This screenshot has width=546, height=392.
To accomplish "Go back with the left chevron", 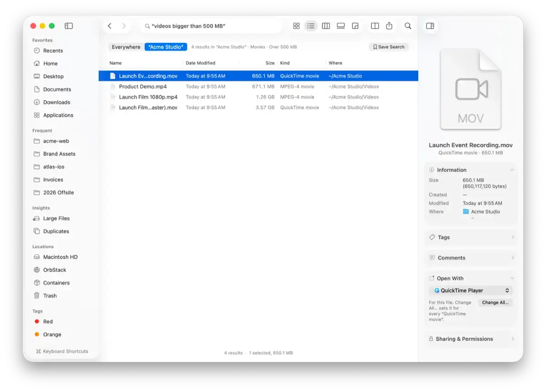I will point(110,26).
